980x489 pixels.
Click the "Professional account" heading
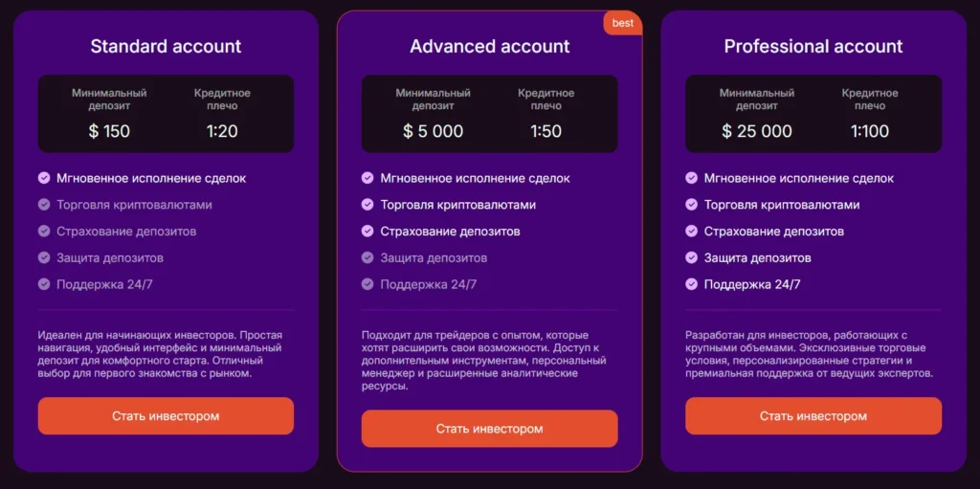click(x=813, y=46)
